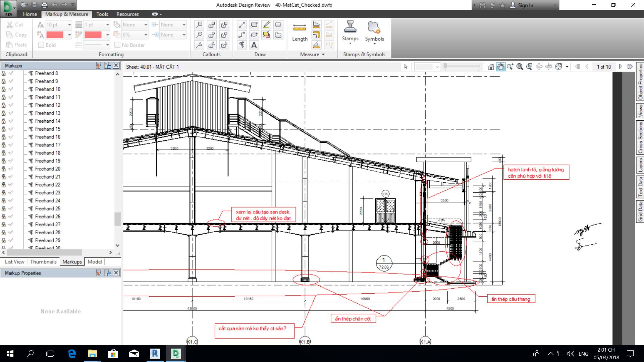Select the Highlighter tool
This screenshot has width=644, height=362.
266,24
